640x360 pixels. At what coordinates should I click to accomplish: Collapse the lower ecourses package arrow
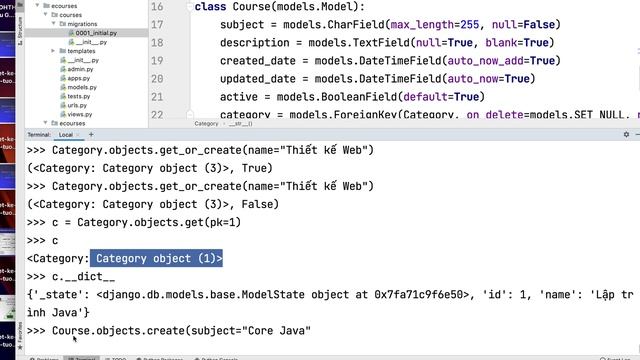(45, 123)
